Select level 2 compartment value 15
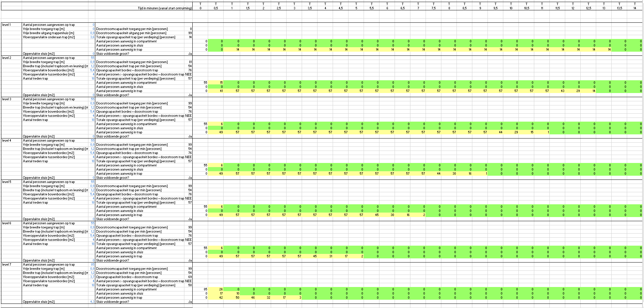The image size is (644, 308). pyautogui.click(x=221, y=83)
